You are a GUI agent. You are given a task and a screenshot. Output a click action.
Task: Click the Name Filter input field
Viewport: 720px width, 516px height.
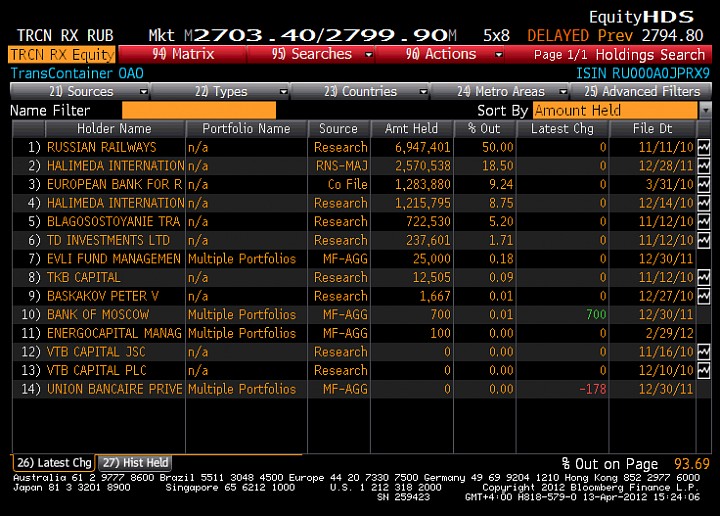199,111
